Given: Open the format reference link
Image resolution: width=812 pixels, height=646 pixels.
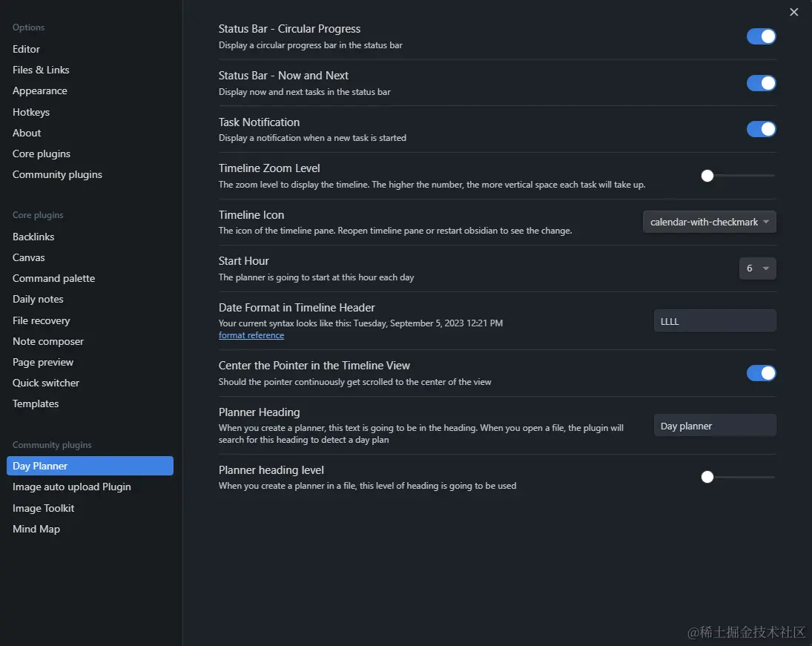Looking at the screenshot, I should click(251, 335).
